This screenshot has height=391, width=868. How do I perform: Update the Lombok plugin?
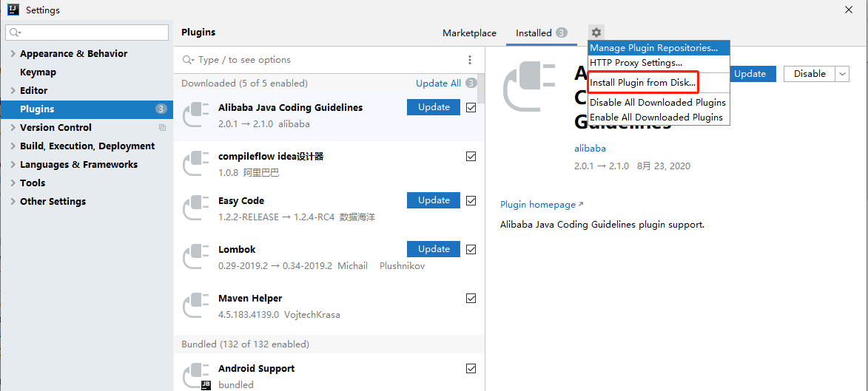point(434,249)
